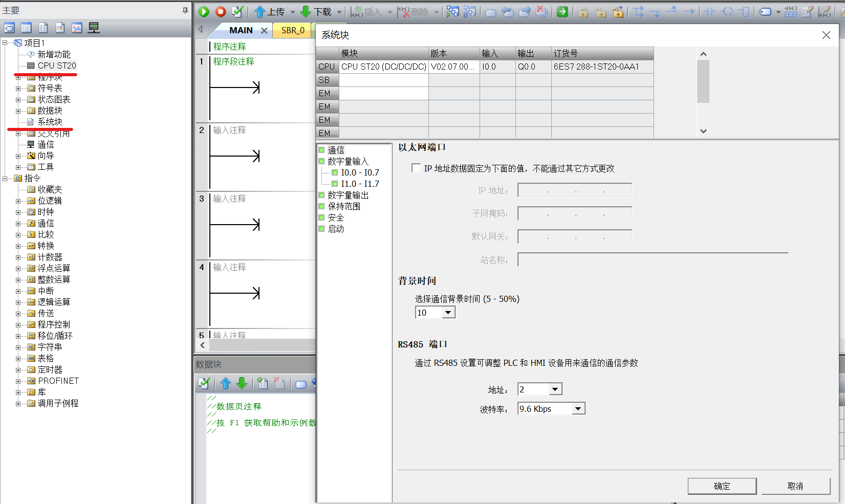
Task: Click the 下载 download arrow icon
Action: tap(306, 12)
